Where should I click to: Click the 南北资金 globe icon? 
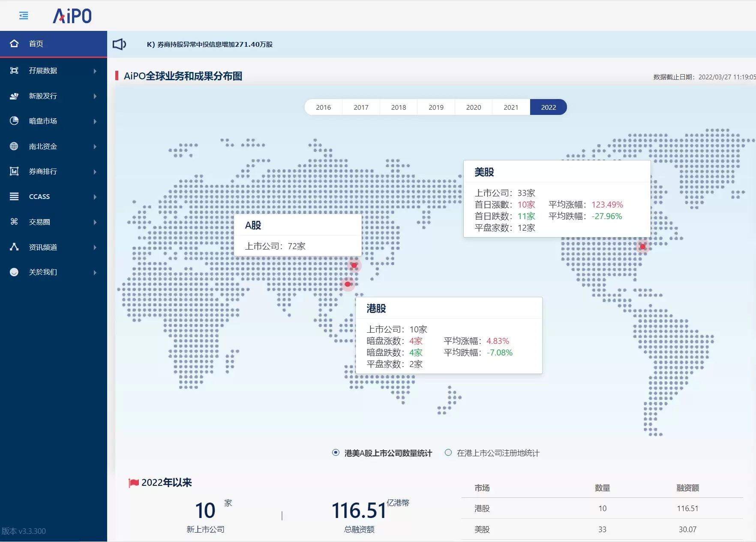point(14,146)
